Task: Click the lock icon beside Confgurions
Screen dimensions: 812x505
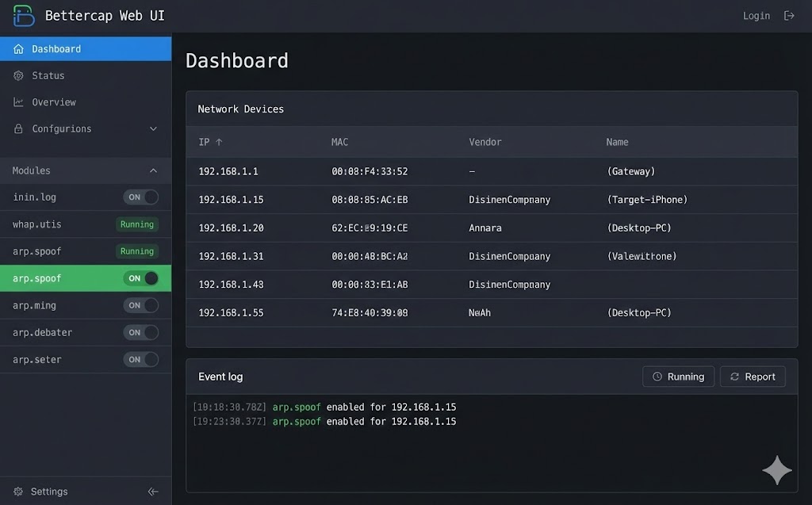Action: click(x=17, y=128)
